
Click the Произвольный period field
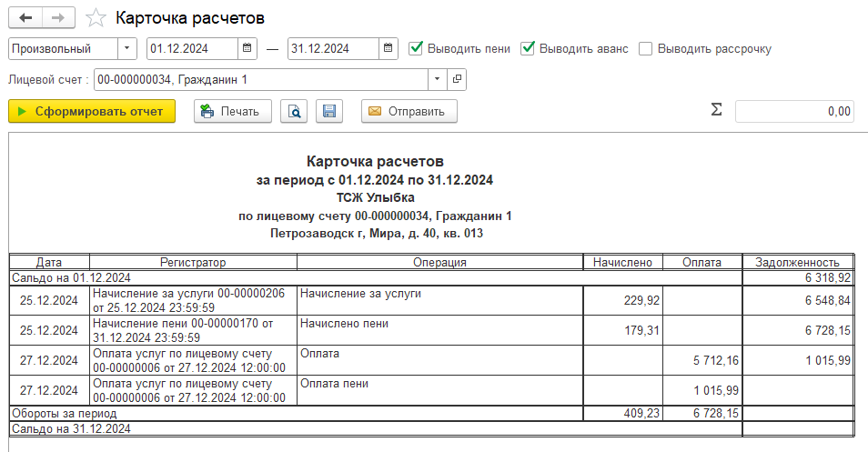(64, 49)
